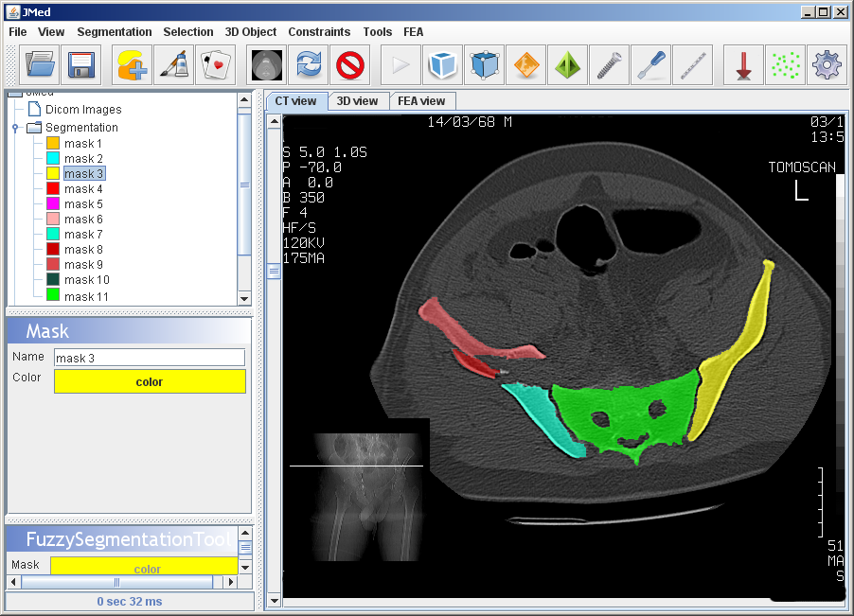Click the green pyramid toolbar icon
This screenshot has height=616, width=854.
pos(567,65)
